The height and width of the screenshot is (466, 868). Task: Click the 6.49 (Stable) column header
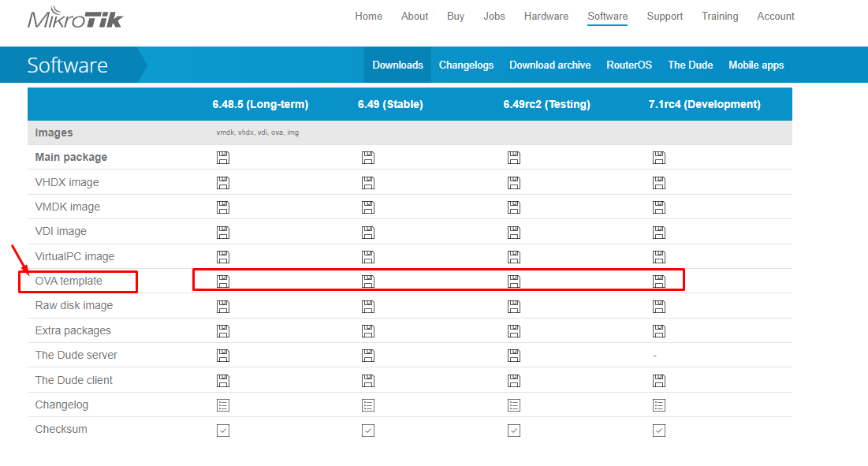click(390, 104)
